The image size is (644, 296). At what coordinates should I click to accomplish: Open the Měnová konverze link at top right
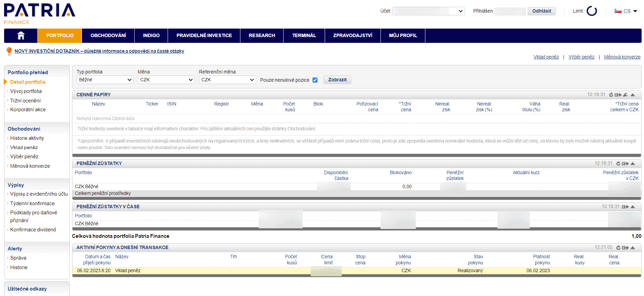[622, 57]
